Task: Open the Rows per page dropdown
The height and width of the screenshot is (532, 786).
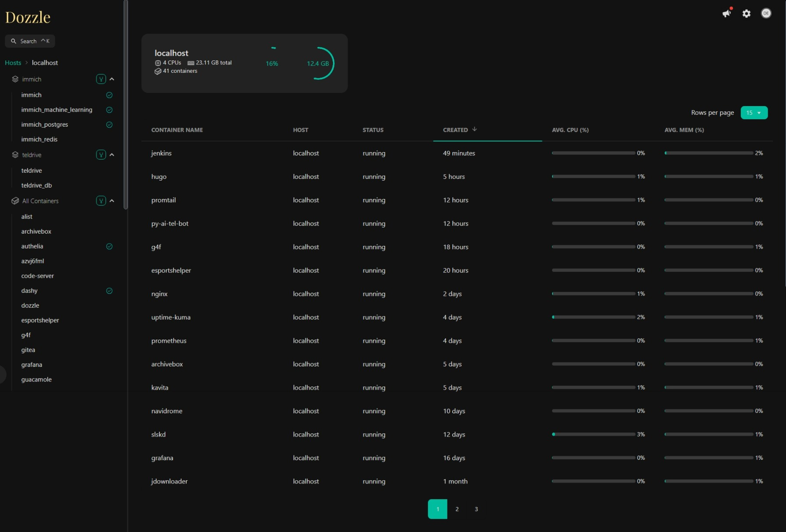Action: (x=754, y=113)
